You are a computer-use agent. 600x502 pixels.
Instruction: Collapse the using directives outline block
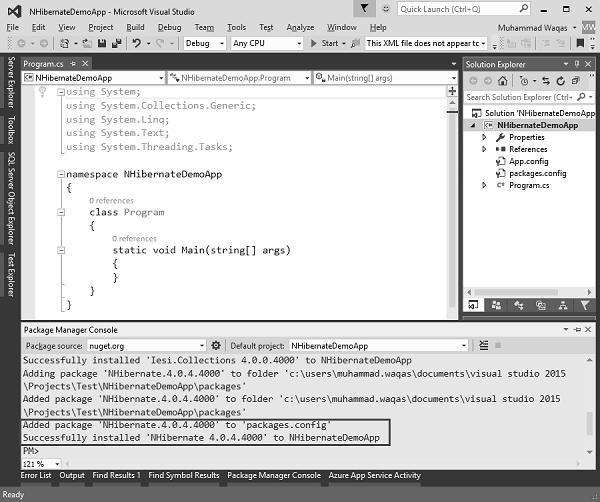coord(60,92)
